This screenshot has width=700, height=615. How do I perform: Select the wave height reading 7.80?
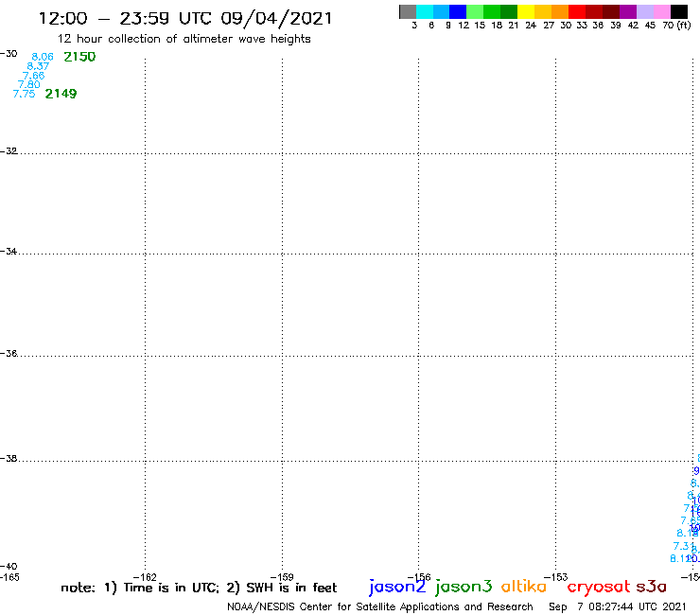(x=29, y=84)
